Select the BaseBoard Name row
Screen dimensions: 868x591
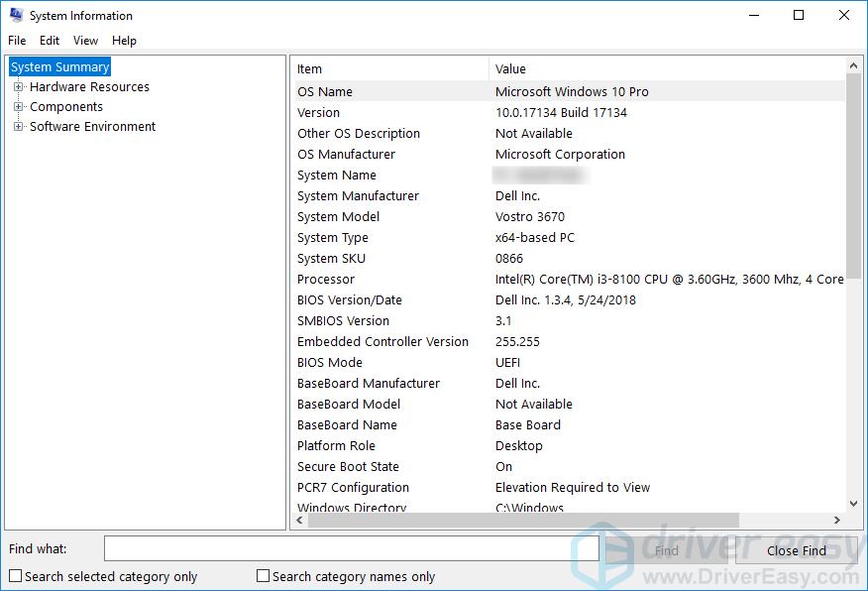pyautogui.click(x=570, y=425)
